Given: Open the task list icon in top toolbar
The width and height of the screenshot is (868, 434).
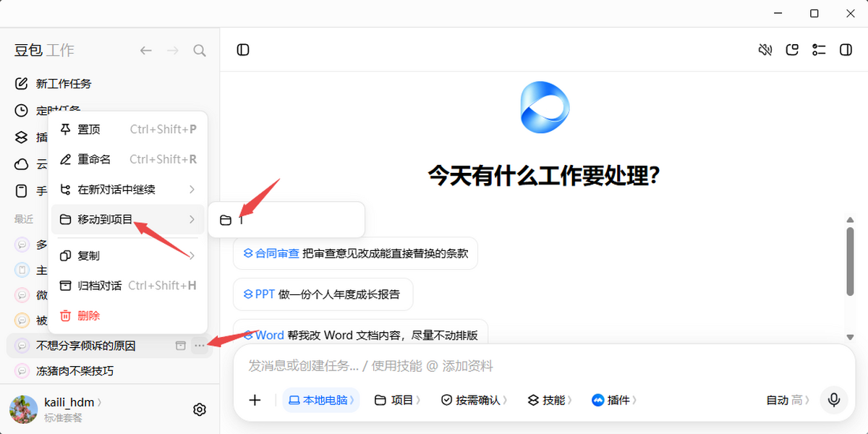Looking at the screenshot, I should pyautogui.click(x=819, y=50).
